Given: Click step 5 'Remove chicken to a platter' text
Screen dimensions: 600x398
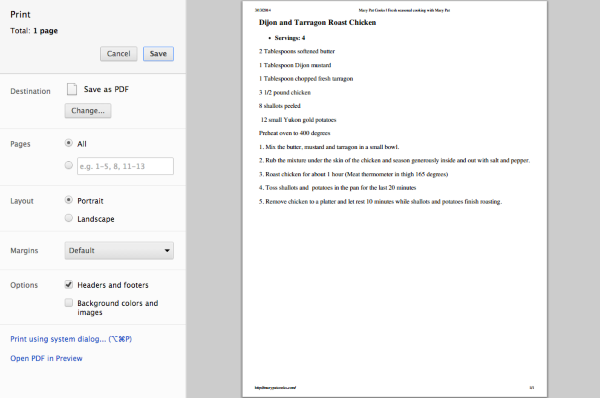Looking at the screenshot, I should tap(380, 201).
